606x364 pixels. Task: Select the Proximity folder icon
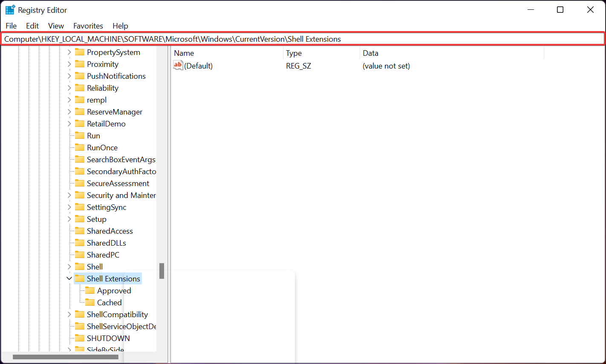click(80, 64)
